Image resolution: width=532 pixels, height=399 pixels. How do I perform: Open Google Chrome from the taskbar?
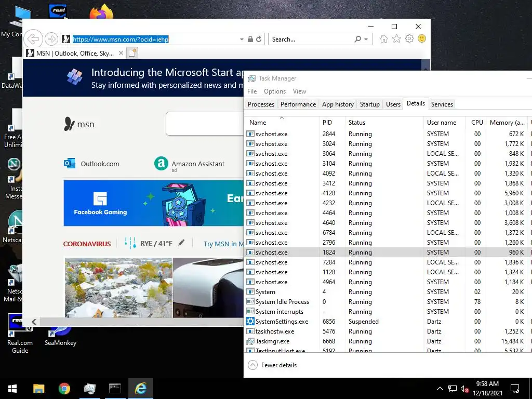click(x=64, y=389)
